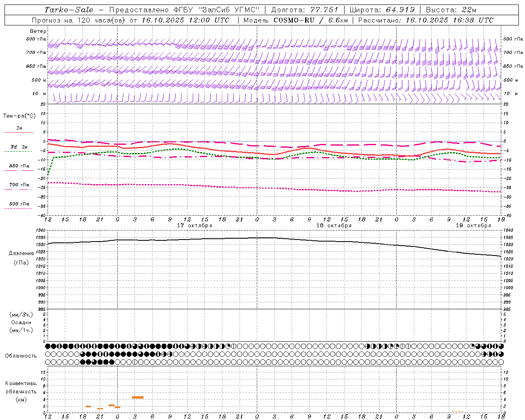Click the right-side "10 м" wind level label

coord(511,94)
